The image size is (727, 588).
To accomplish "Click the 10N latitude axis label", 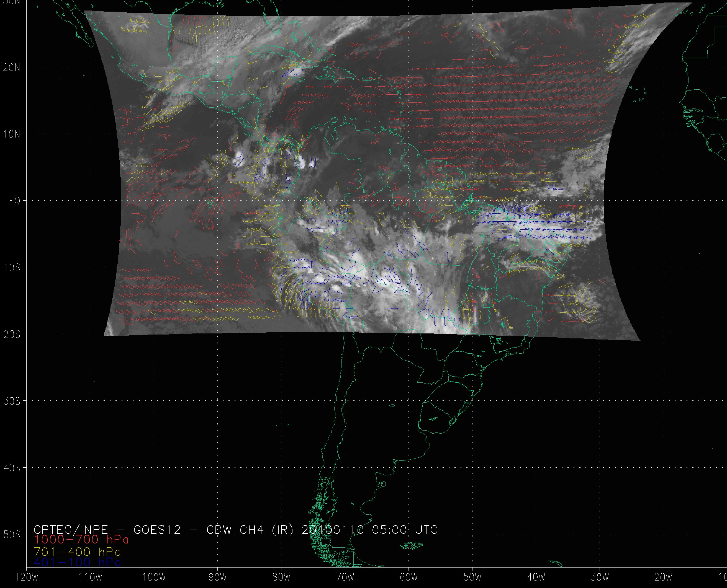I will [x=12, y=134].
